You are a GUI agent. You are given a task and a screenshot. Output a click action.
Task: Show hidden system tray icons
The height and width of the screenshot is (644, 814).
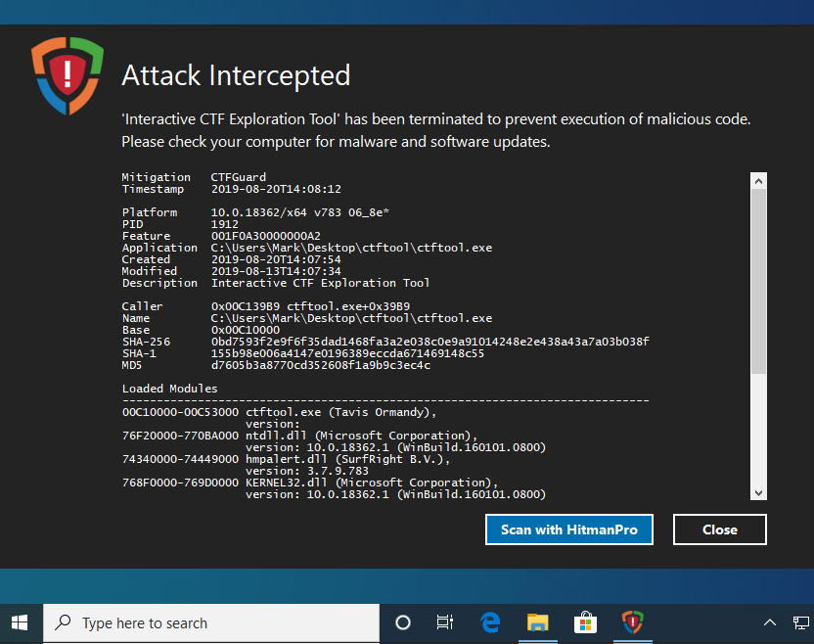tap(770, 622)
